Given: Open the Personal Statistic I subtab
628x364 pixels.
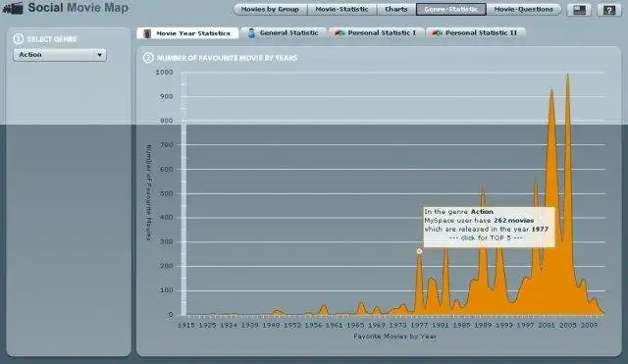Looking at the screenshot, I should click(x=376, y=32).
